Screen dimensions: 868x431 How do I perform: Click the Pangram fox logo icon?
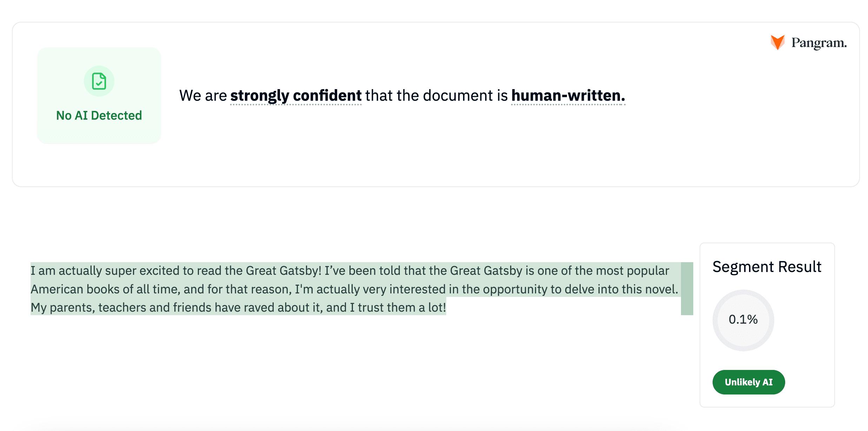tap(777, 43)
